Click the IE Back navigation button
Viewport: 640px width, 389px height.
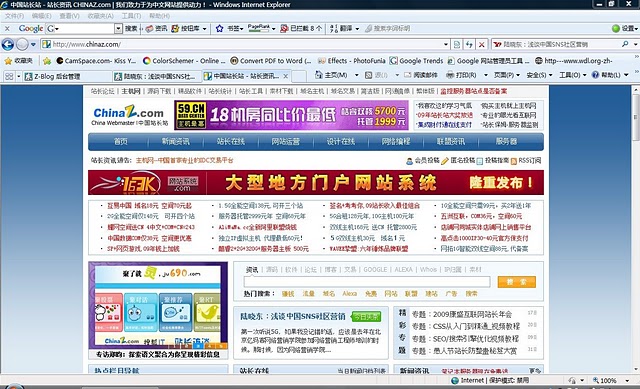pyautogui.click(x=8, y=44)
